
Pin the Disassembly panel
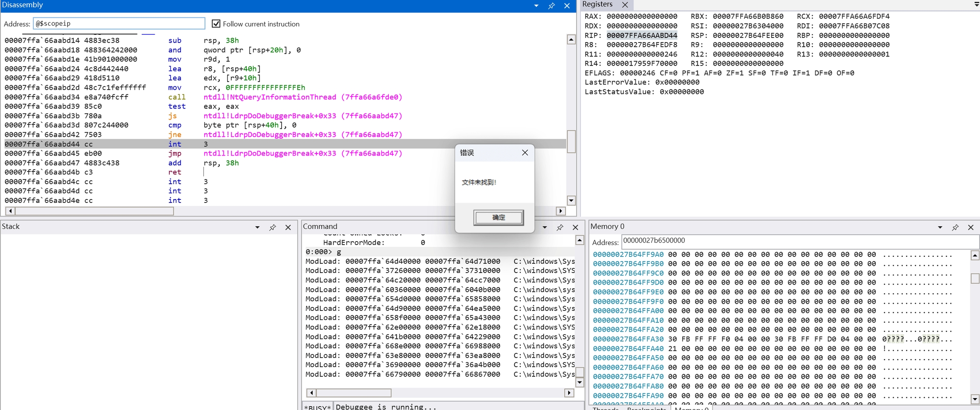(551, 6)
